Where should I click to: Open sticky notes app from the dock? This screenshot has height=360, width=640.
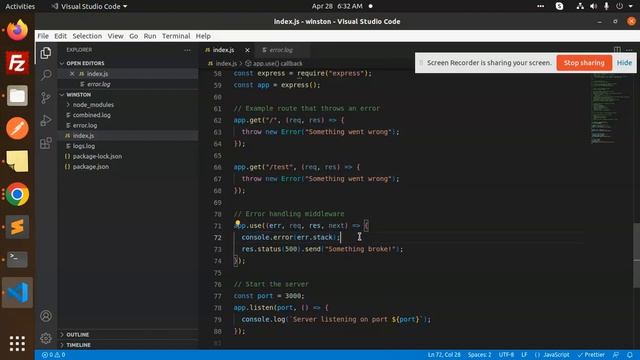17,161
